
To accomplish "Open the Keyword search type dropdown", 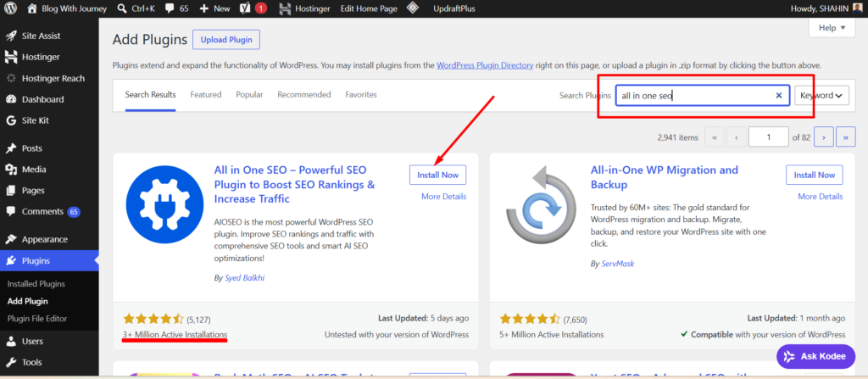I will [x=821, y=95].
